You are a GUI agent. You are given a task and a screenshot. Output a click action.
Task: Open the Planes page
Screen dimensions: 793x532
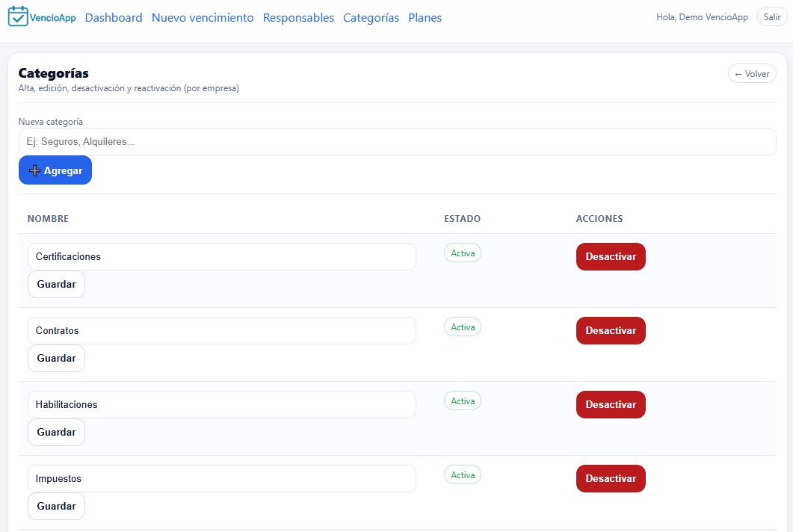(x=425, y=18)
